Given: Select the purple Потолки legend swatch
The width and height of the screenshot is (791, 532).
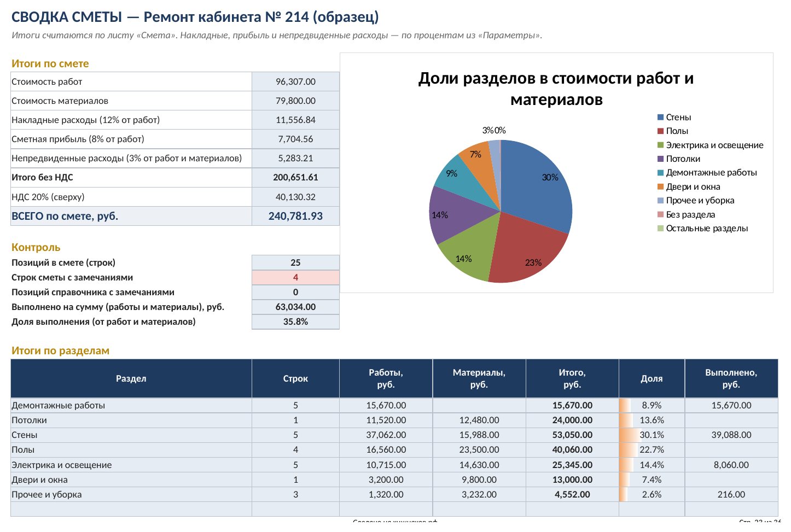Looking at the screenshot, I should (660, 159).
